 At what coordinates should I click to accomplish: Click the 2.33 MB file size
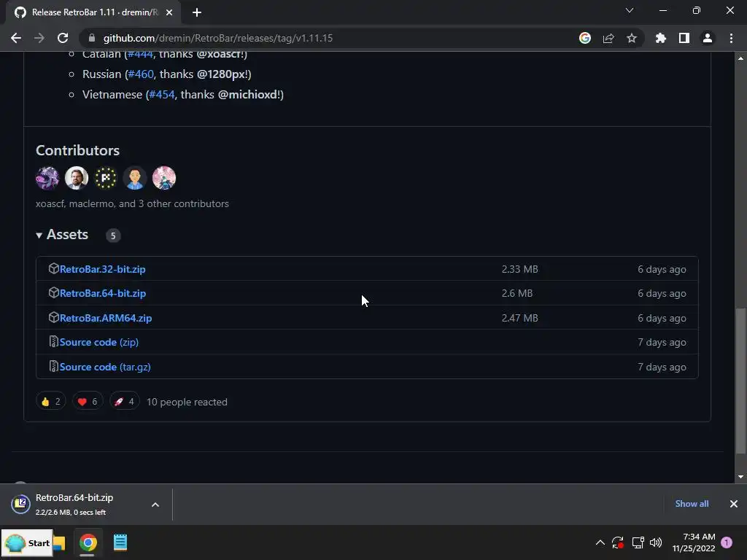pos(519,269)
